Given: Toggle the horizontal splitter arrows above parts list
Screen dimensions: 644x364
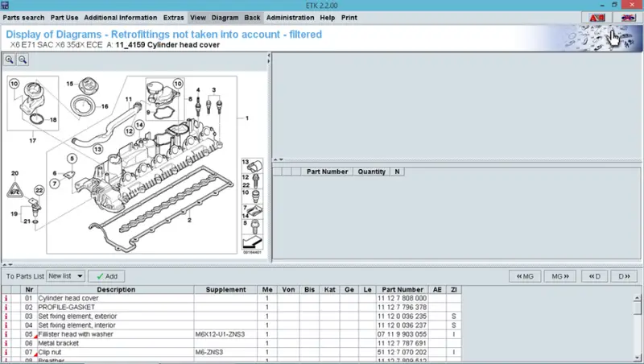Looking at the screenshot, I should point(7,265).
